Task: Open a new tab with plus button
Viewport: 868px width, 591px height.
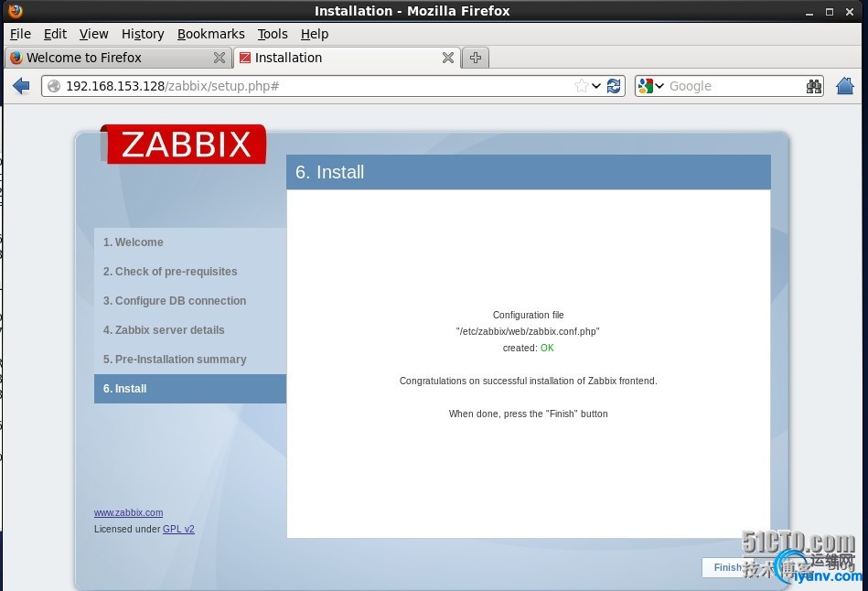Action: point(476,58)
